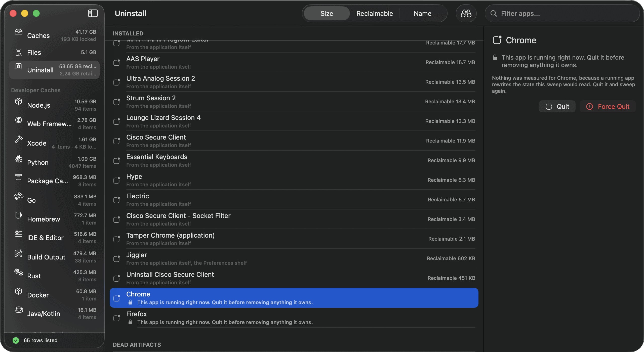Select the highlighted Chrome row in list
The height and width of the screenshot is (352, 644).
[294, 298]
